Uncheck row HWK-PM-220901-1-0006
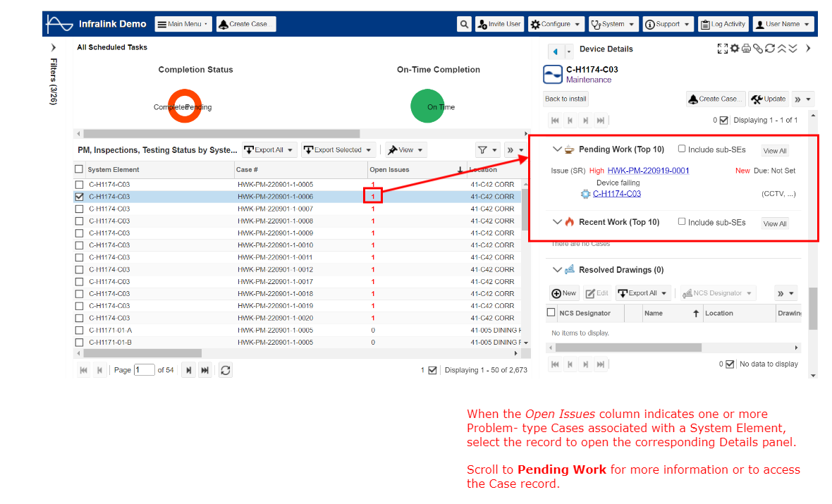Screen dimensions: 832x504 [x=79, y=197]
